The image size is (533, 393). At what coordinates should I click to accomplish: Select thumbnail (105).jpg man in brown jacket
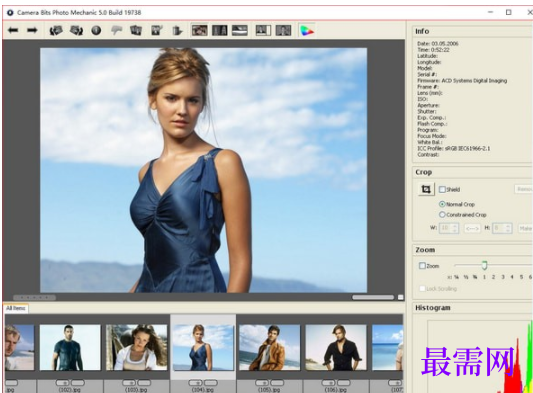click(270, 347)
